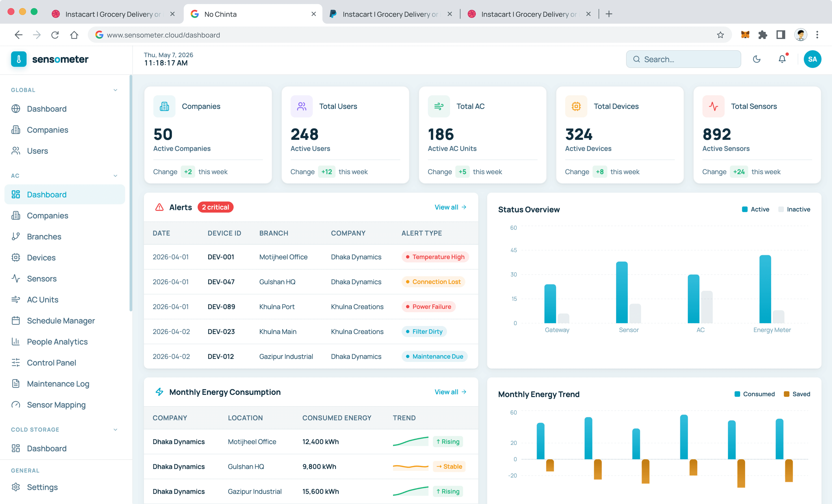Collapse the GLOBAL sidebar section
Screen dimensions: 832x504
pyautogui.click(x=115, y=90)
